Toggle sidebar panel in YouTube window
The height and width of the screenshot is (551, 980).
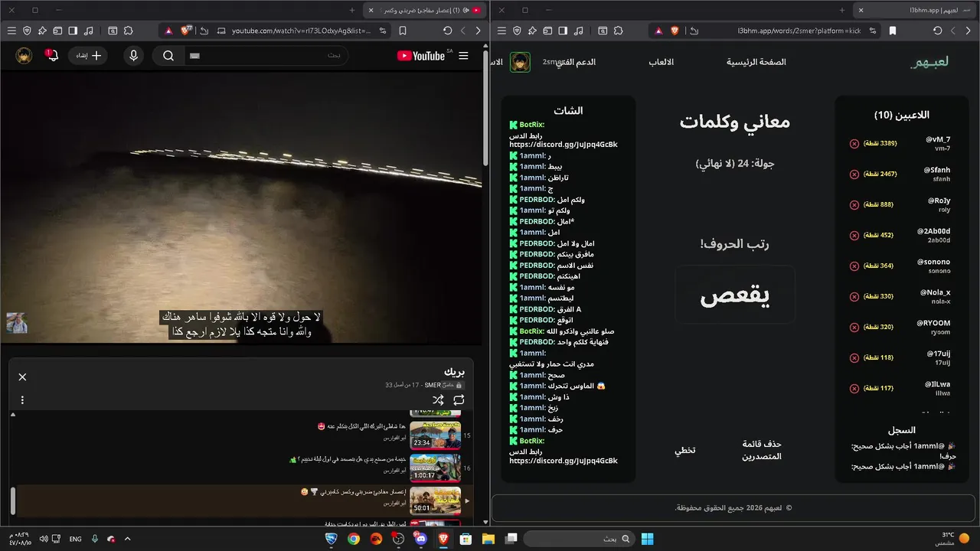tap(73, 31)
